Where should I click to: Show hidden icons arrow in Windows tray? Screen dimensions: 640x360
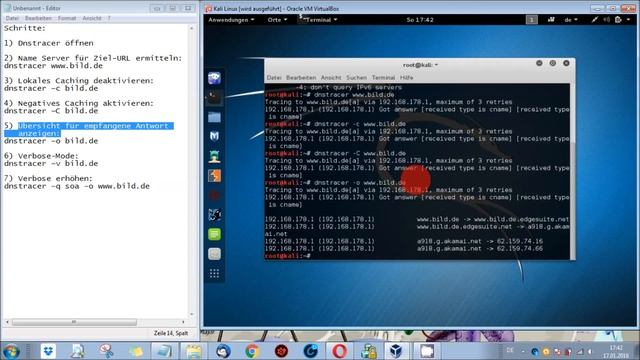pyautogui.click(x=522, y=351)
